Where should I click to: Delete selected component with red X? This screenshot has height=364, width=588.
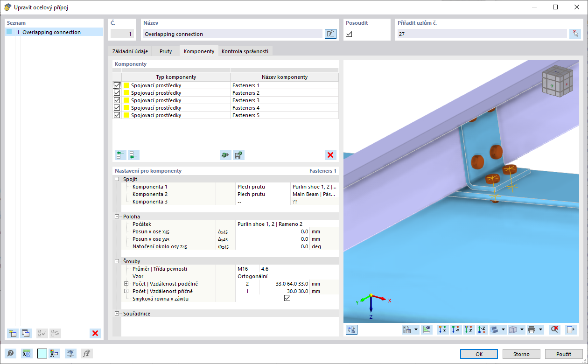point(330,155)
